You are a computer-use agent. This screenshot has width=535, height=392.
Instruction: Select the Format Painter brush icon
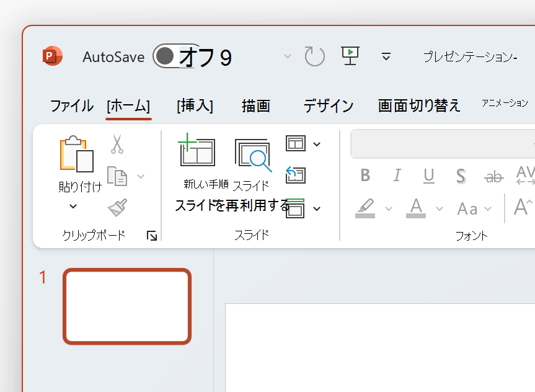pos(117,207)
